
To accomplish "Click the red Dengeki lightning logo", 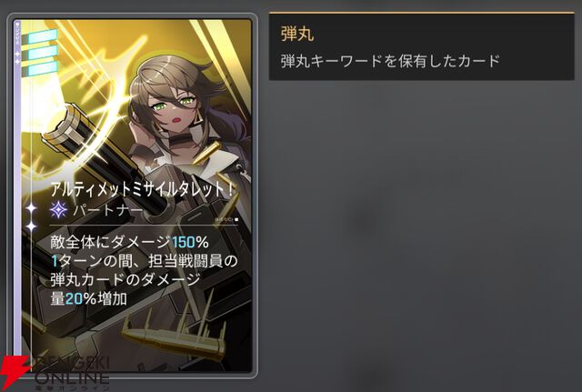I will click(x=15, y=371).
